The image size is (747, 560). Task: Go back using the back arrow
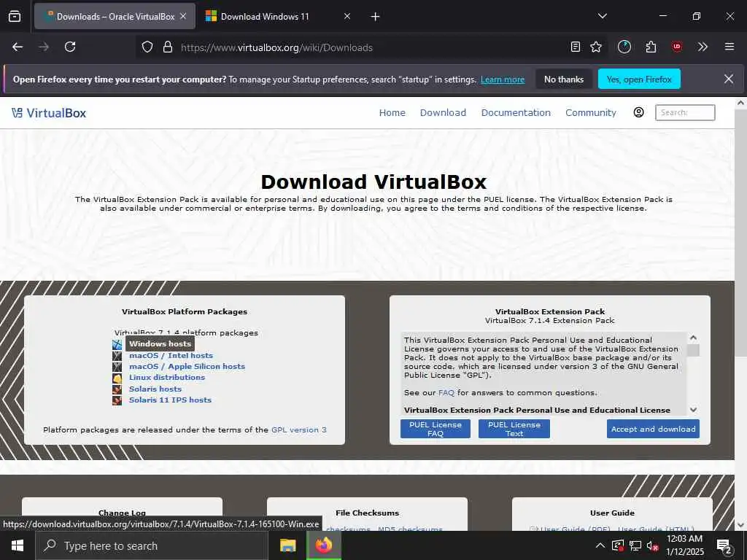tap(18, 47)
